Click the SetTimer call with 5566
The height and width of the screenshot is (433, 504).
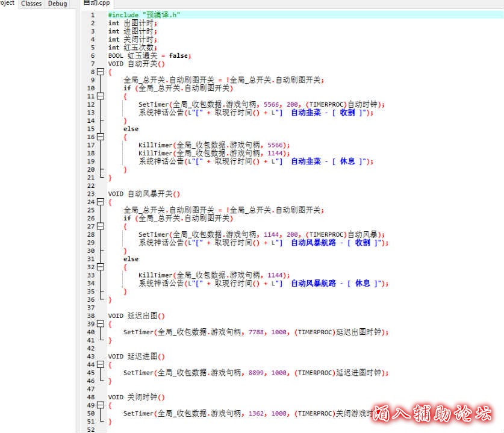[x=262, y=104]
